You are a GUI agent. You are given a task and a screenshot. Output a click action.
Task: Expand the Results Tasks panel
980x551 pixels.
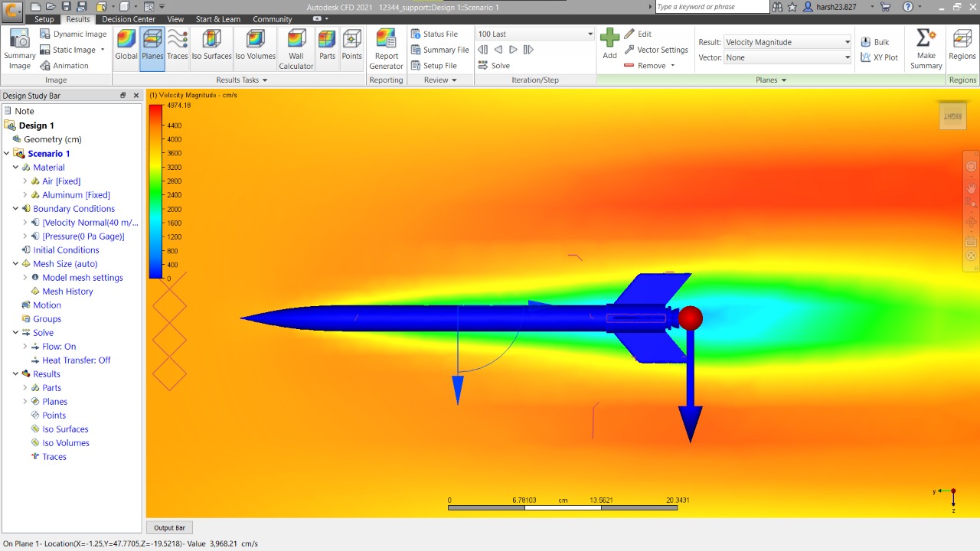(265, 80)
